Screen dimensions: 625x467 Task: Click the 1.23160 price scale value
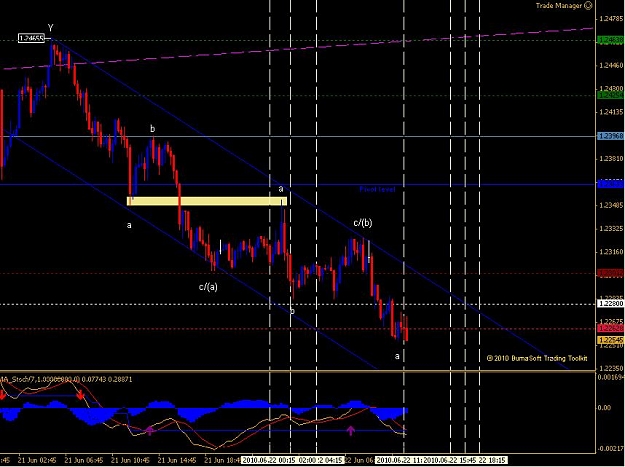point(611,252)
